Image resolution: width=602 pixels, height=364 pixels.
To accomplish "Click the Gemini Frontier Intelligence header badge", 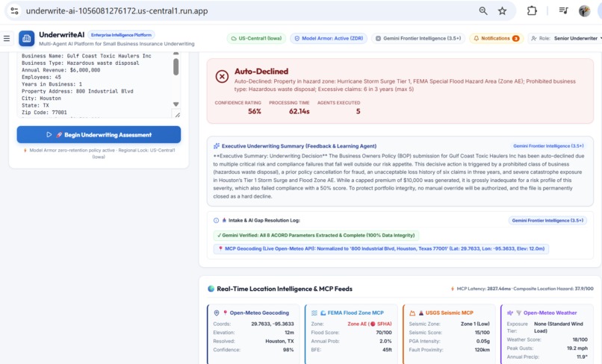I will pyautogui.click(x=418, y=38).
